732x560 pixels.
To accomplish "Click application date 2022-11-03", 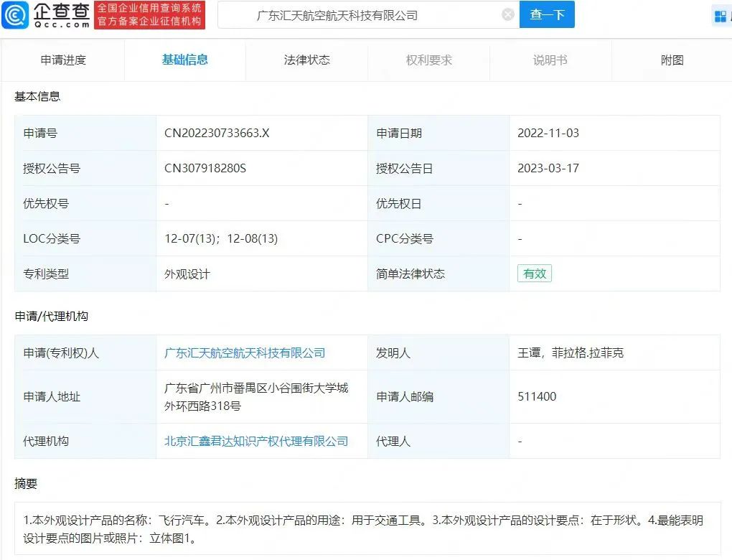I will [x=548, y=133].
